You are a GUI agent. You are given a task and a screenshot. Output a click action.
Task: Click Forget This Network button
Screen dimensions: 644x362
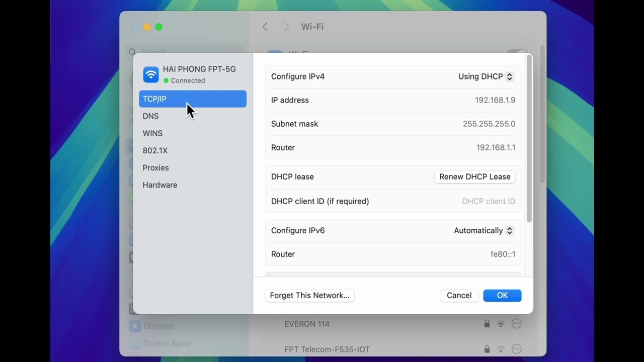pos(309,295)
